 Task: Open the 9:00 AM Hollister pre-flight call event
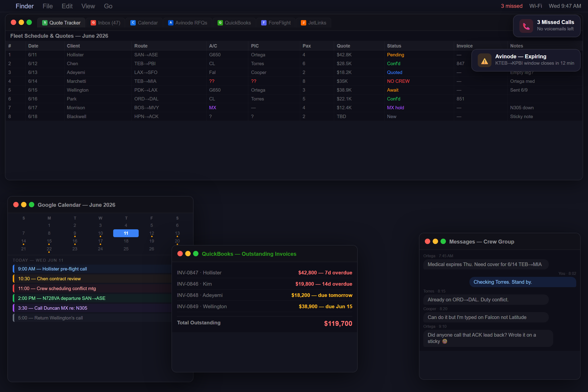(92, 269)
